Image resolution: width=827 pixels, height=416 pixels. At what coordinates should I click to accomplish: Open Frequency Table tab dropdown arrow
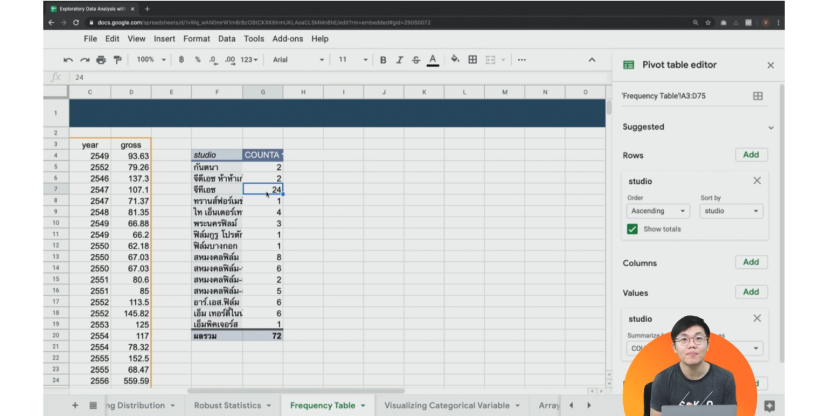coord(363,405)
